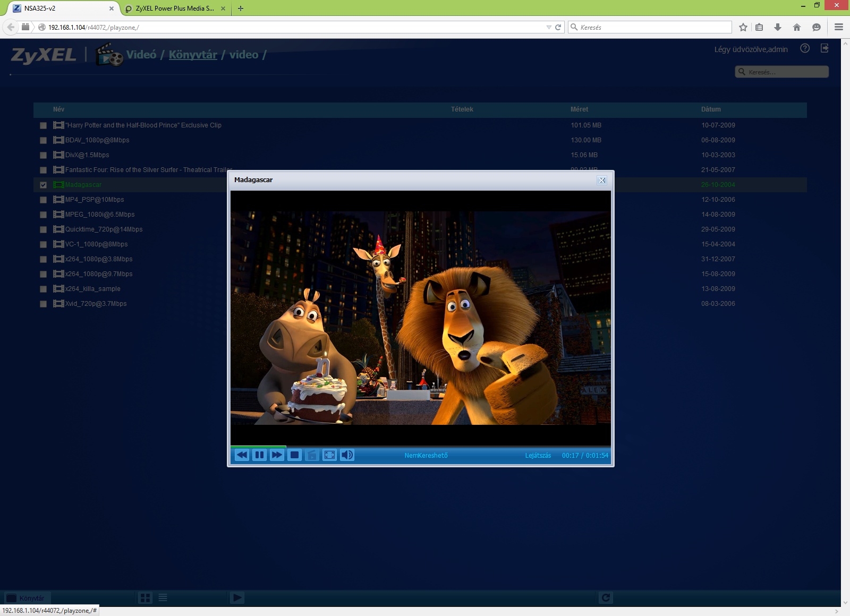Screen dimensions: 850x616
Task: Go to the browser home page
Action: [x=797, y=27]
